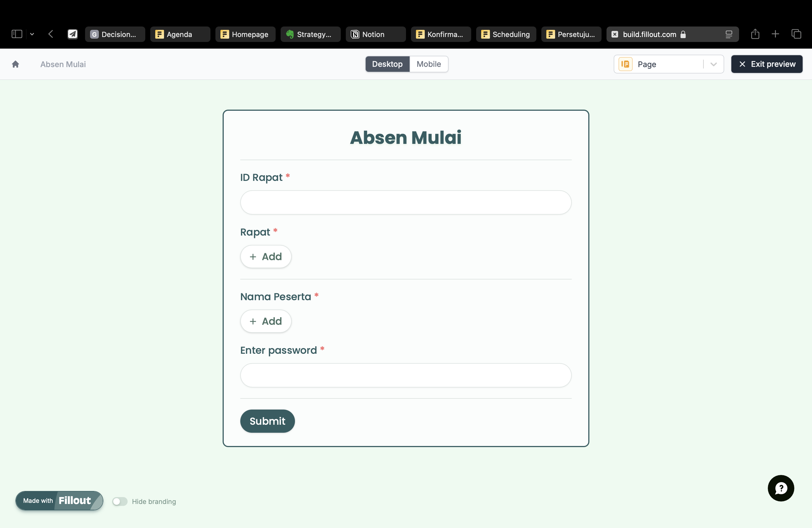Viewport: 812px width, 528px height.
Task: Click Add under Nama Peserta
Action: coord(266,321)
